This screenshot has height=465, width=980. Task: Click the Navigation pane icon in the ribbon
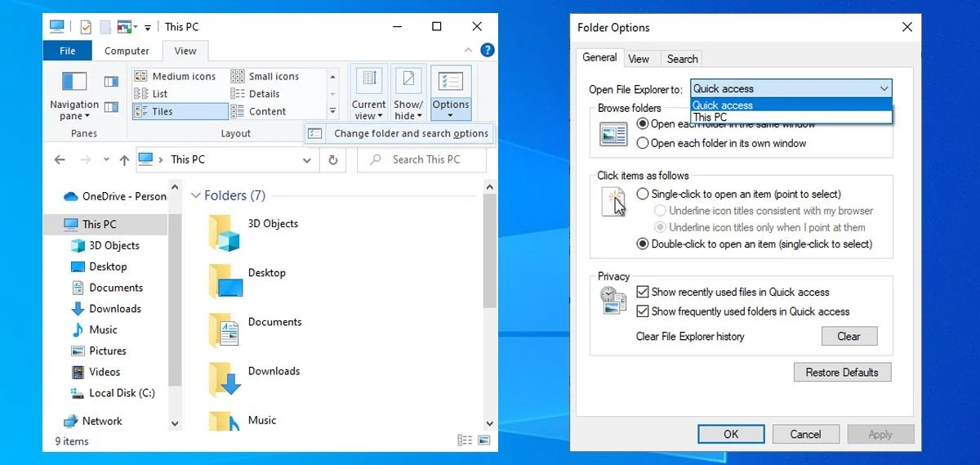tap(74, 82)
